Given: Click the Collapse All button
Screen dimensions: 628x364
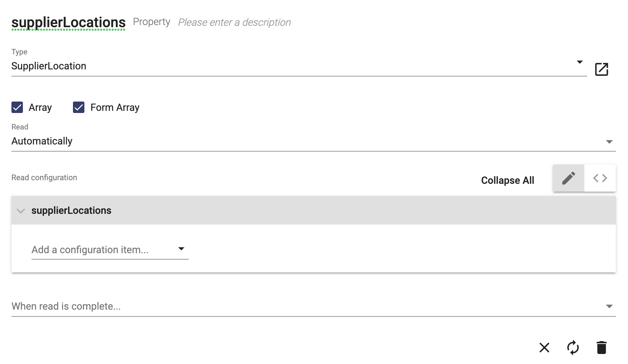Looking at the screenshot, I should (x=507, y=180).
